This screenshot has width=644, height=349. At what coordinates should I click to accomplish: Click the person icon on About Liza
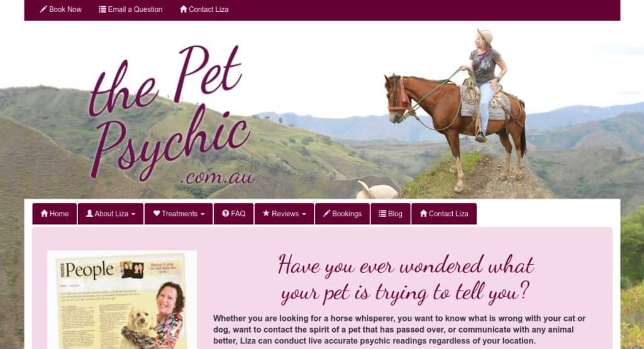pos(89,214)
